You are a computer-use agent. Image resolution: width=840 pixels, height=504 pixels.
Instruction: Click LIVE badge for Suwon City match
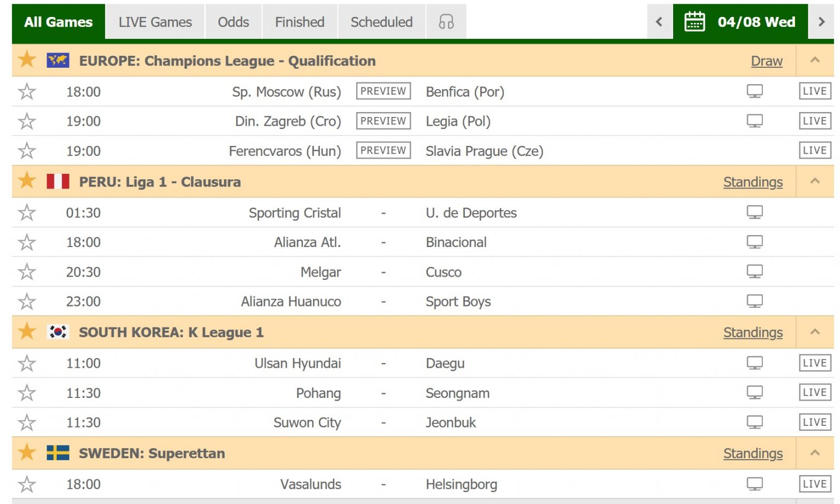coord(815,422)
